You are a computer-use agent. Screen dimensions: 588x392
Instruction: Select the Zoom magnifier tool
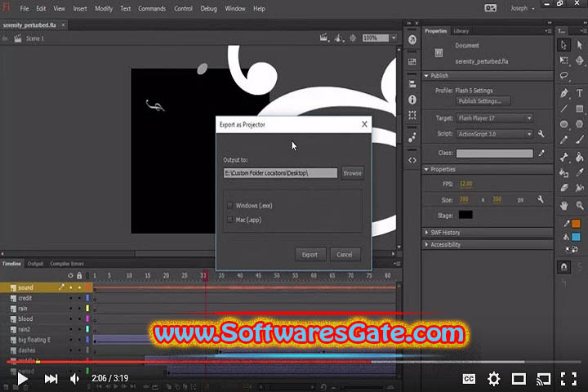coord(580,205)
